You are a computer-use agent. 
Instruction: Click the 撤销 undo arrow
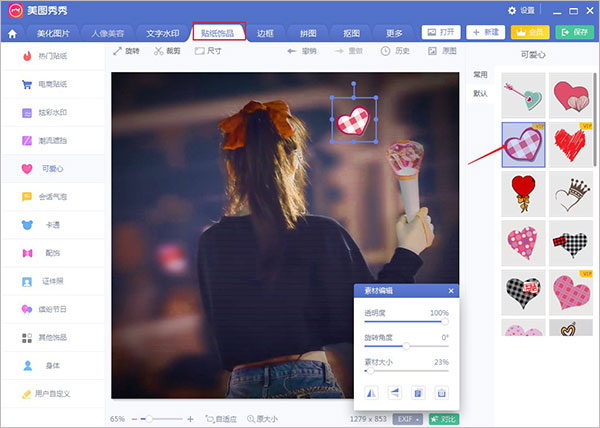pos(292,51)
